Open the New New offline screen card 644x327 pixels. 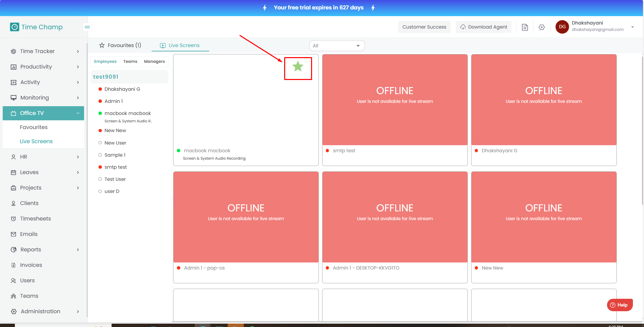click(x=544, y=227)
